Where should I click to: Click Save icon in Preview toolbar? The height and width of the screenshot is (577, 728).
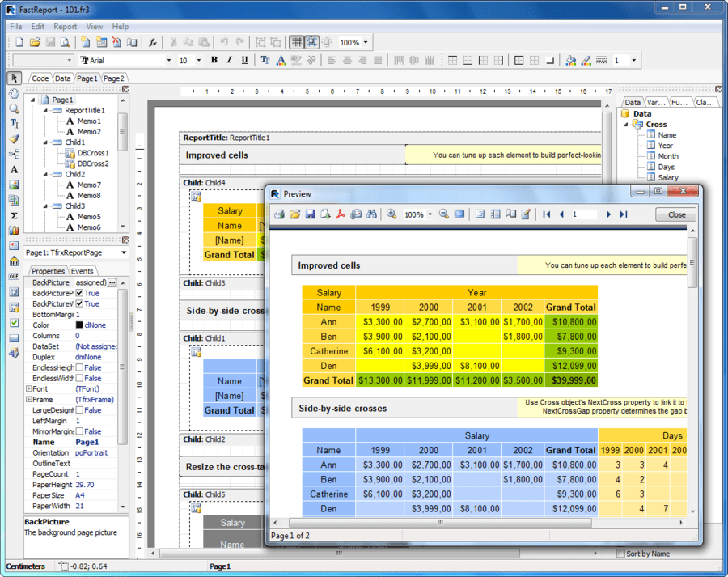click(x=310, y=214)
